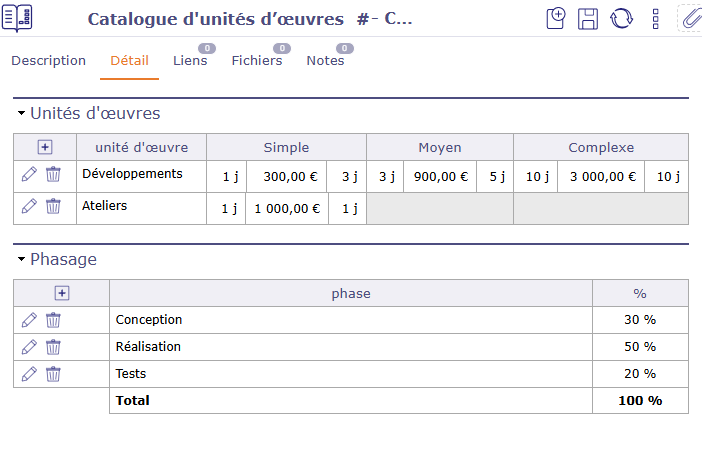Go to the Fichiers tab

coord(256,61)
